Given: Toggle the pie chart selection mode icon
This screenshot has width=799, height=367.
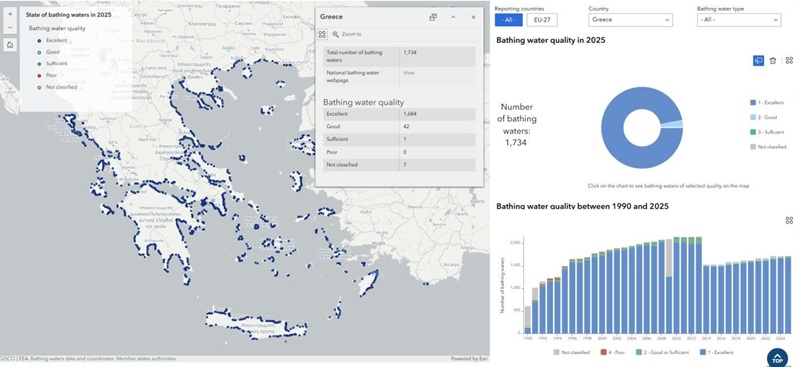Looking at the screenshot, I should pos(758,61).
